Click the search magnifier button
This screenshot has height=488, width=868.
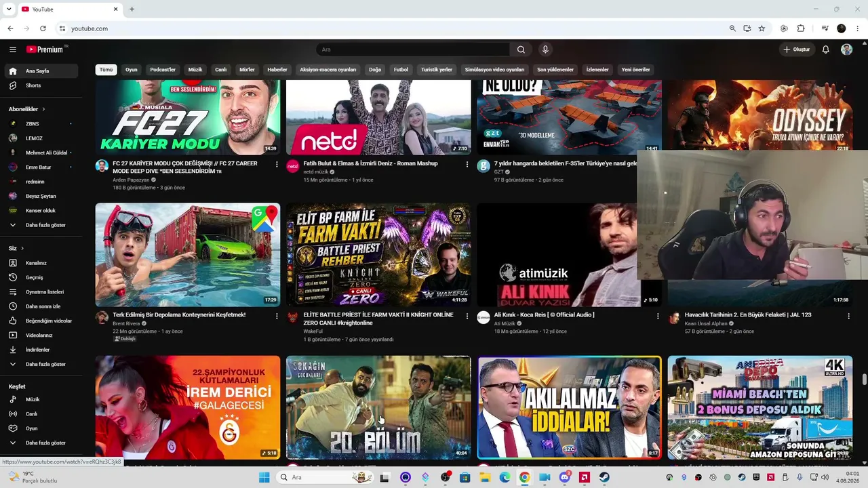coord(521,49)
